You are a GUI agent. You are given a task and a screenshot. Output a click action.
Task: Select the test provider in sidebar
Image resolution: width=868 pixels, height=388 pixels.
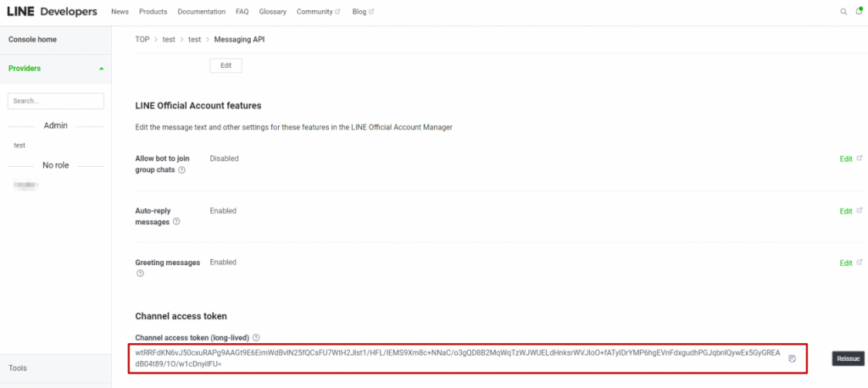click(19, 146)
